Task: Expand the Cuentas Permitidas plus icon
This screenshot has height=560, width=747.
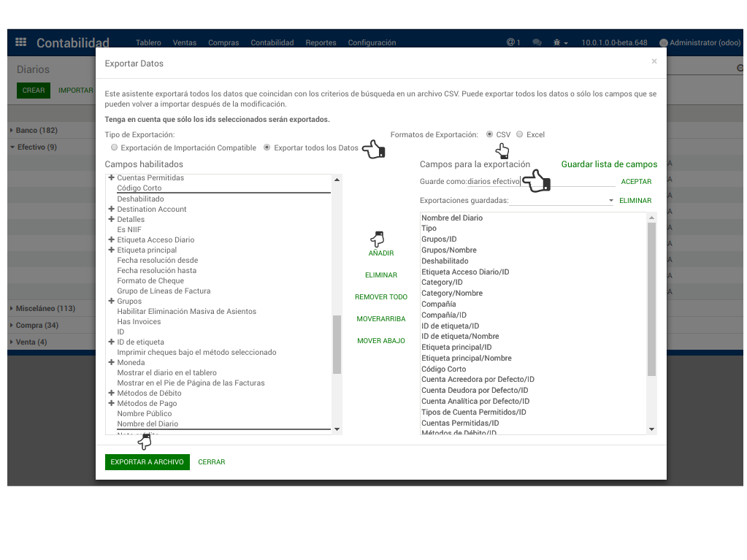Action: [x=111, y=178]
